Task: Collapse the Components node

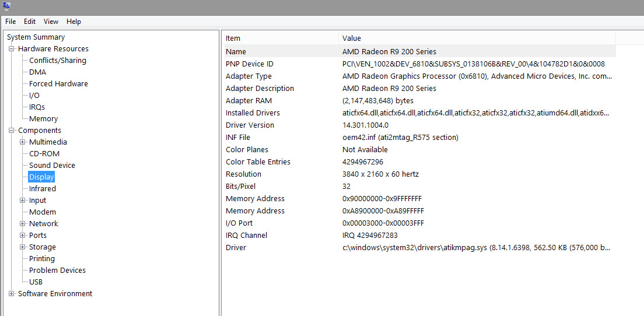Action: click(12, 131)
